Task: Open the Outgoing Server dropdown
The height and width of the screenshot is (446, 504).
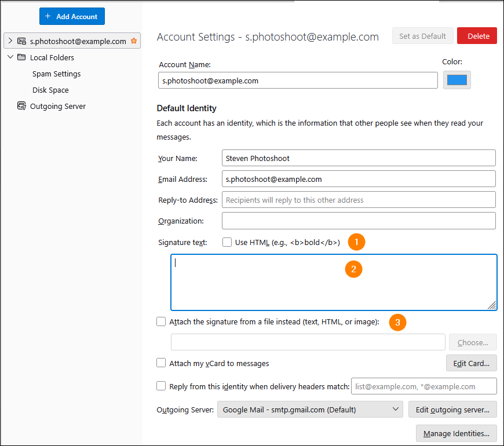Action: (310, 410)
